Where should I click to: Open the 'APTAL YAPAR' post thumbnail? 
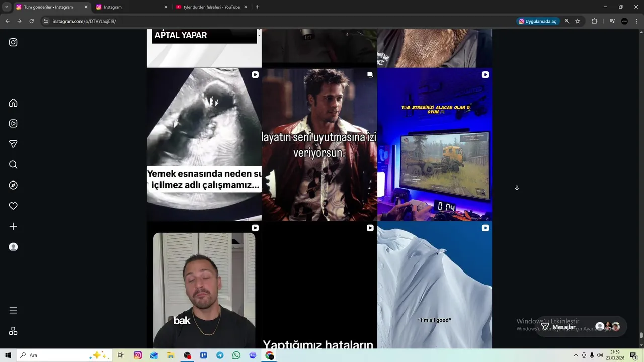point(204,48)
